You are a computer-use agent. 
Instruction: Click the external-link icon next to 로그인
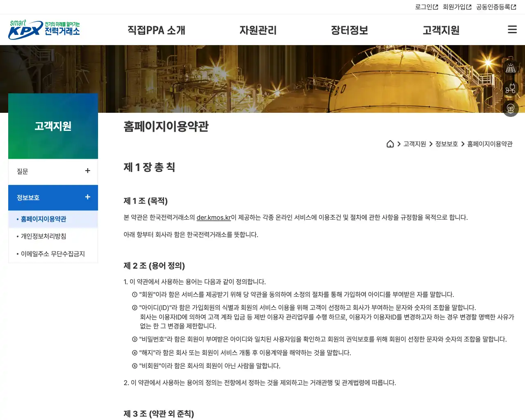click(436, 7)
